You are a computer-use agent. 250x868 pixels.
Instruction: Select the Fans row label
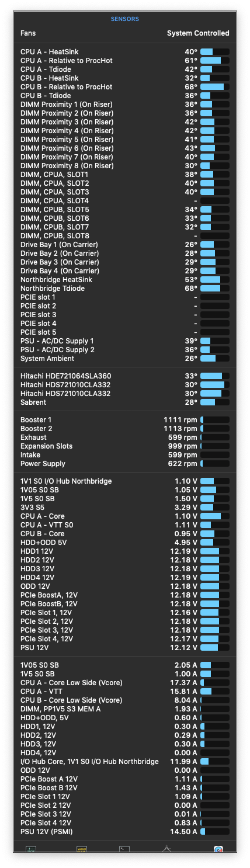pos(28,33)
